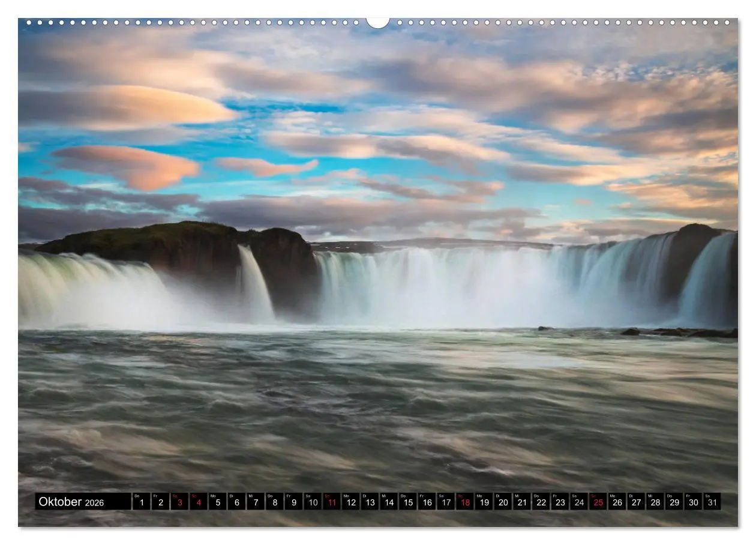
Task: Pick date 22 in the calendar strip
Action: 541,502
